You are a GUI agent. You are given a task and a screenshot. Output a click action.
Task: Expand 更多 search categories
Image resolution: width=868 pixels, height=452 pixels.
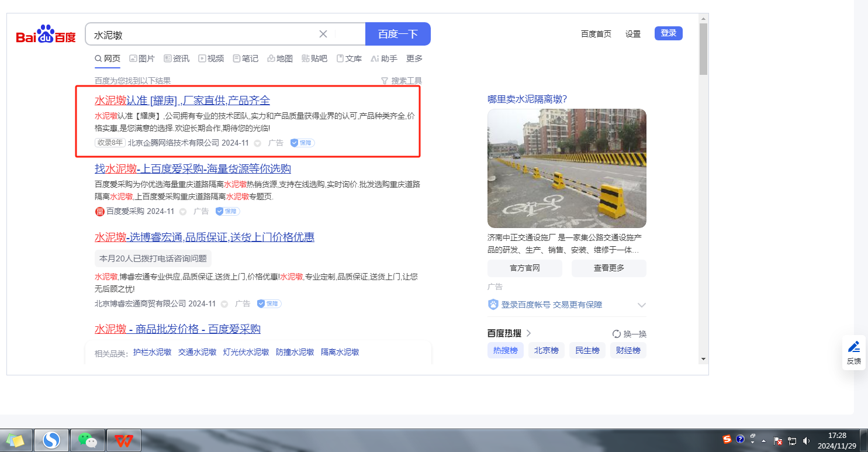pos(414,58)
